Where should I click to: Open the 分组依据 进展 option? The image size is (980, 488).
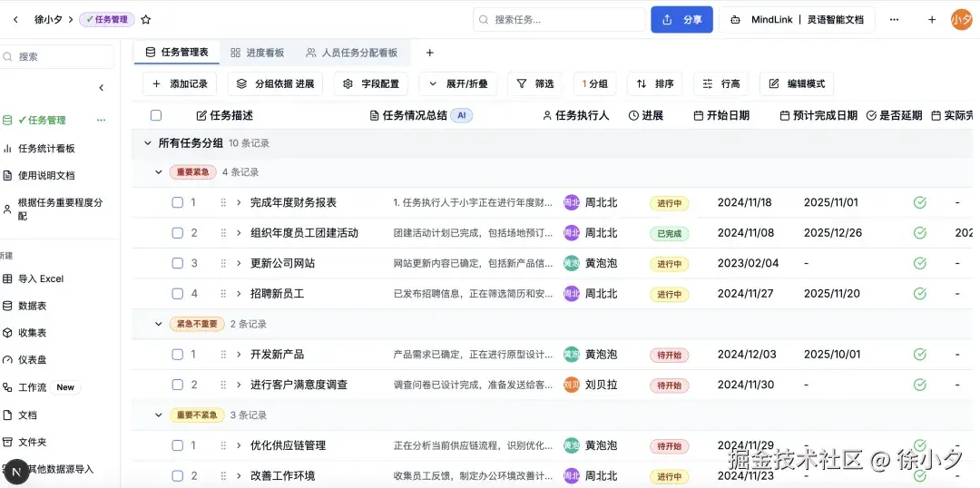click(x=275, y=83)
